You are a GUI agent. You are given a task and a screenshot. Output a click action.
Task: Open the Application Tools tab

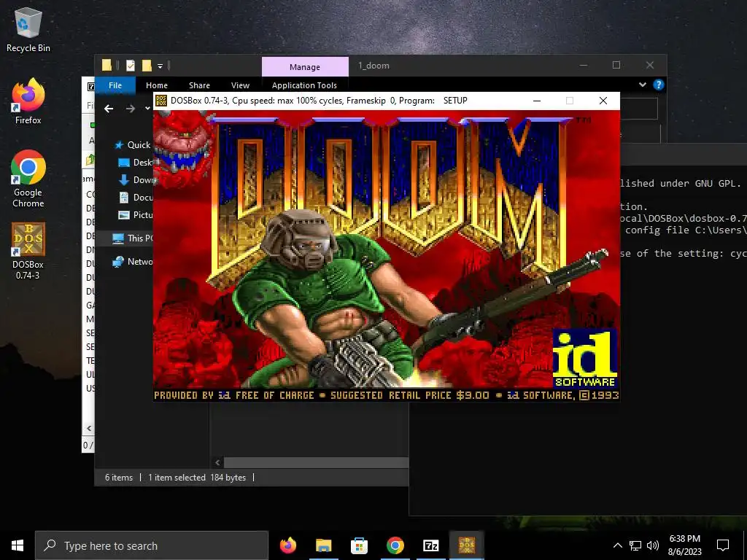(x=304, y=85)
